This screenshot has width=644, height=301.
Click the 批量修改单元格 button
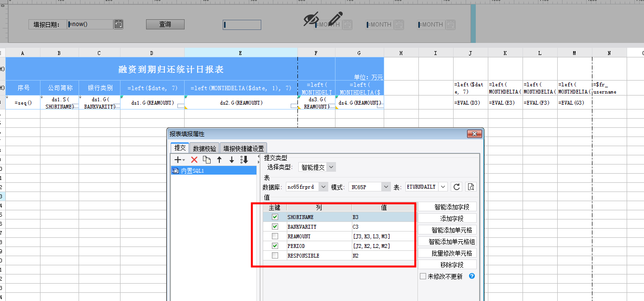point(447,253)
